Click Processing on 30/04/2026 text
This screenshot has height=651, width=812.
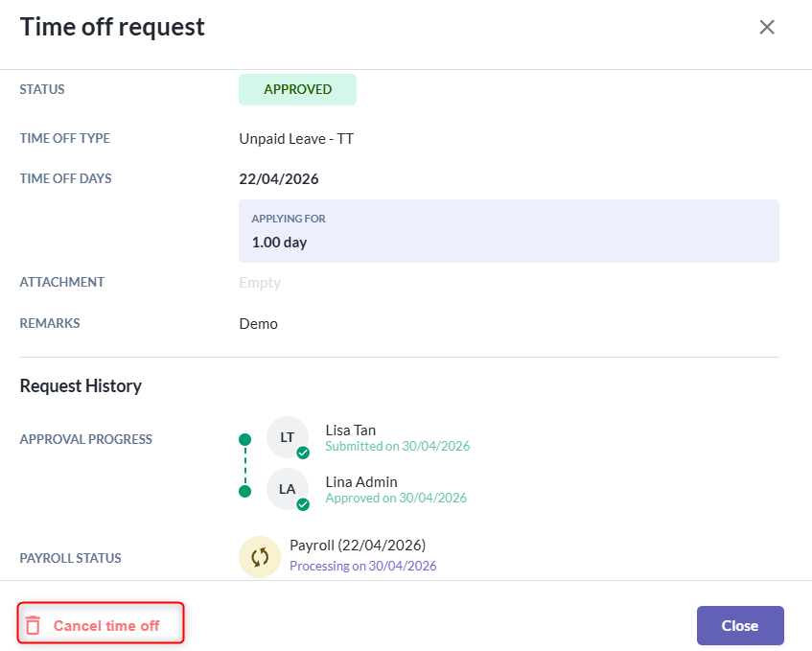pyautogui.click(x=363, y=566)
